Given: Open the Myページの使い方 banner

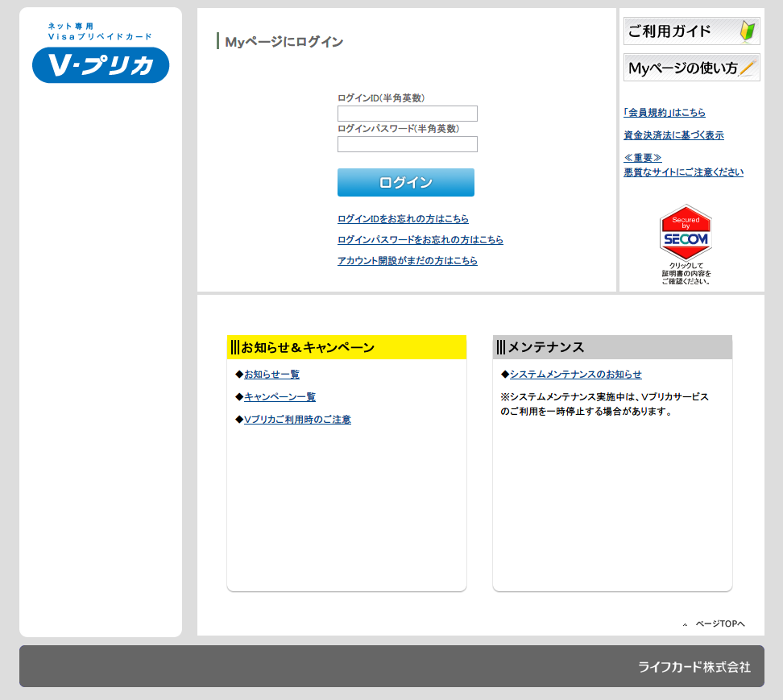Looking at the screenshot, I should tap(691, 68).
